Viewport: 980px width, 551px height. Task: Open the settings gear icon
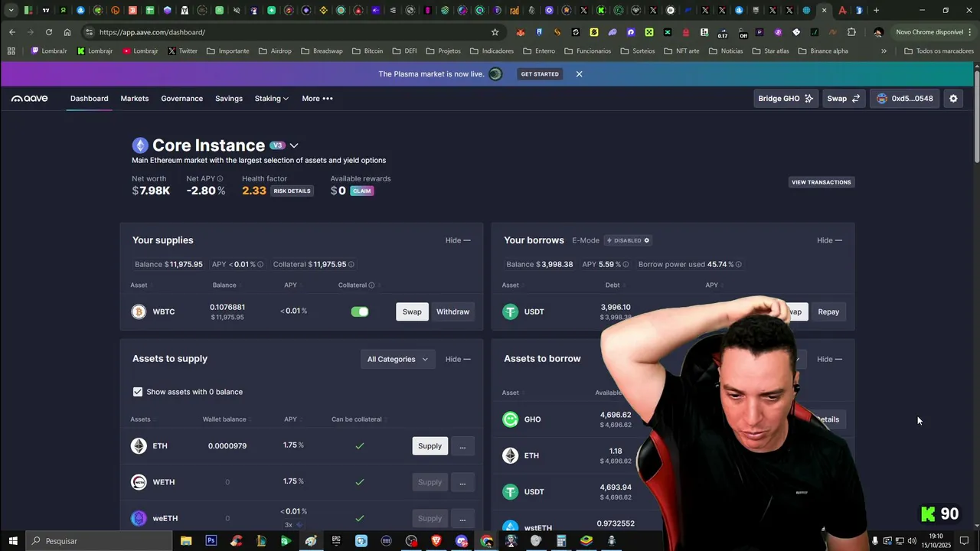[x=953, y=99]
